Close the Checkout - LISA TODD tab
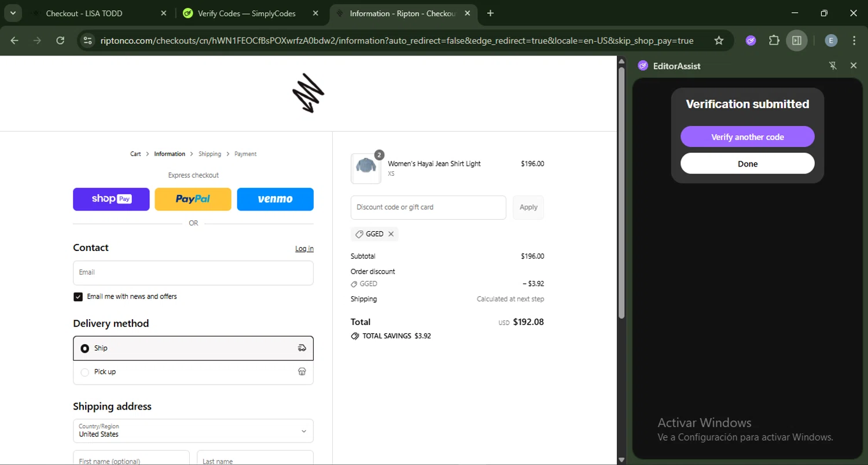 coord(163,13)
